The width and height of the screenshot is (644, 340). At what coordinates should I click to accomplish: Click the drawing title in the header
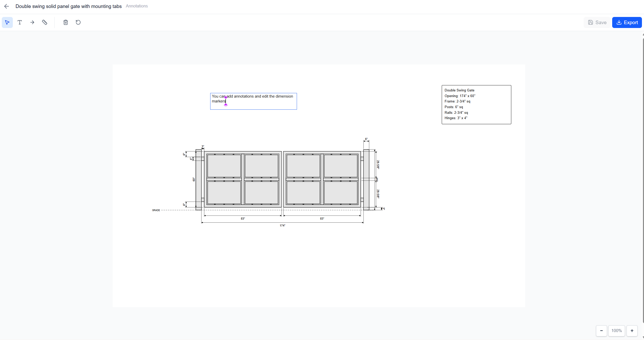68,6
